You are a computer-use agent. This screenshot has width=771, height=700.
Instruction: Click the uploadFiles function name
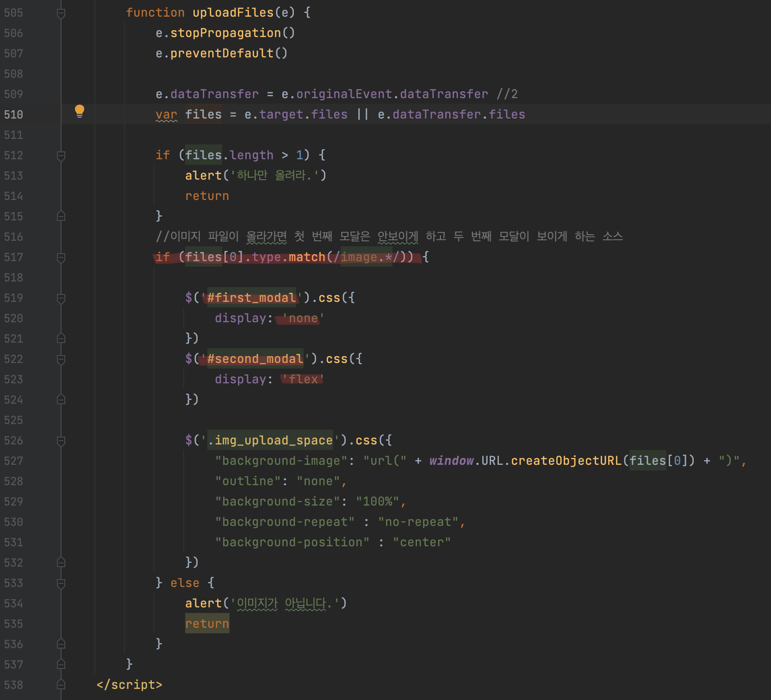[x=233, y=12]
